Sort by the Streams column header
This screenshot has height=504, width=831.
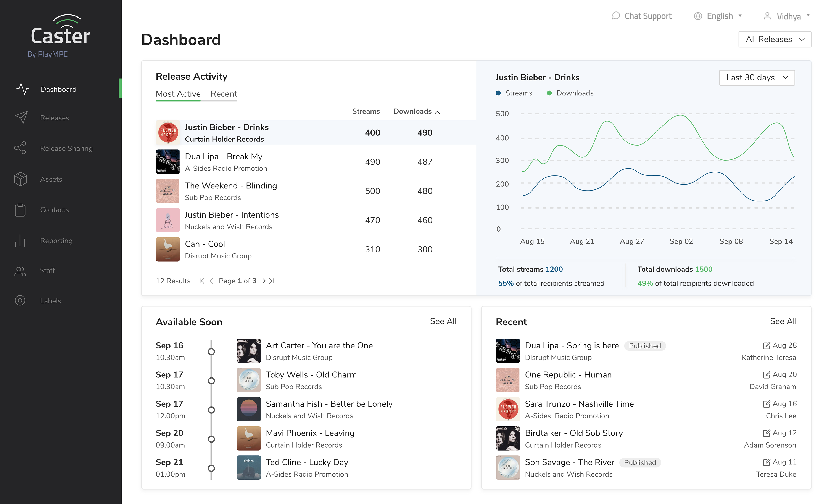[366, 111]
